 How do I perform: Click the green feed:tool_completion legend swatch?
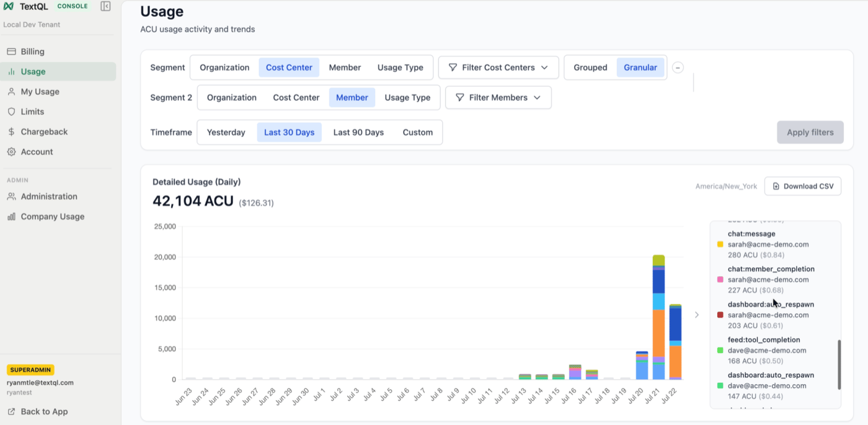(x=720, y=351)
